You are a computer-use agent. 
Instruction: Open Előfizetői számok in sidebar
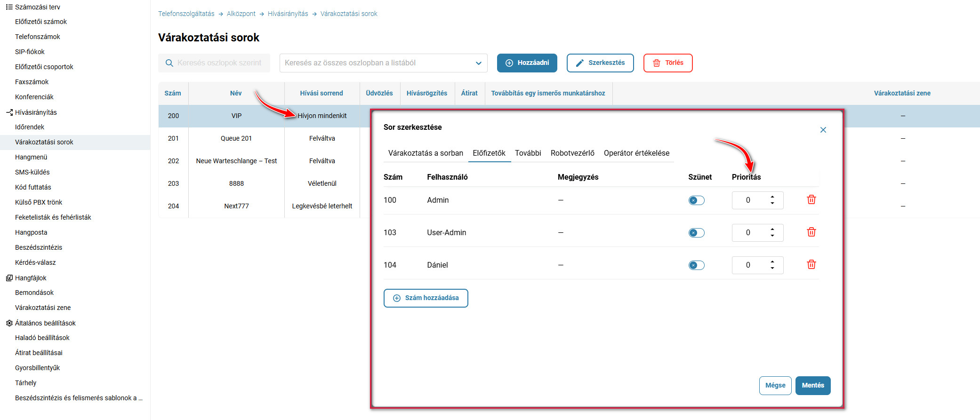(41, 22)
